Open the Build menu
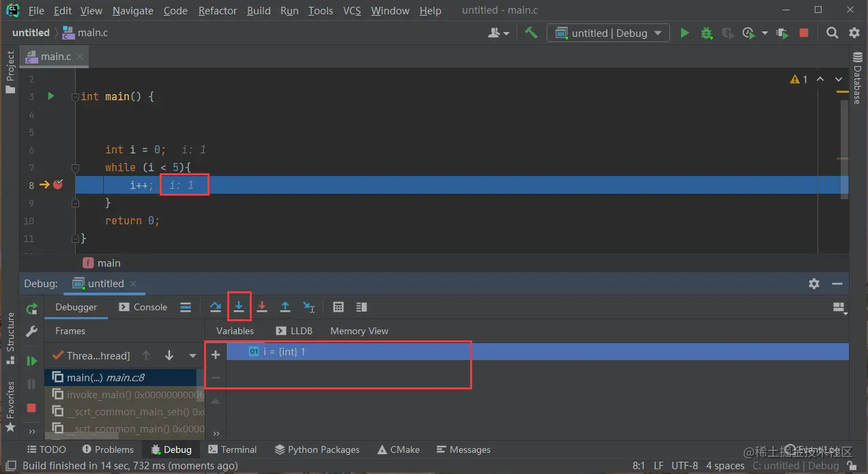 point(259,10)
